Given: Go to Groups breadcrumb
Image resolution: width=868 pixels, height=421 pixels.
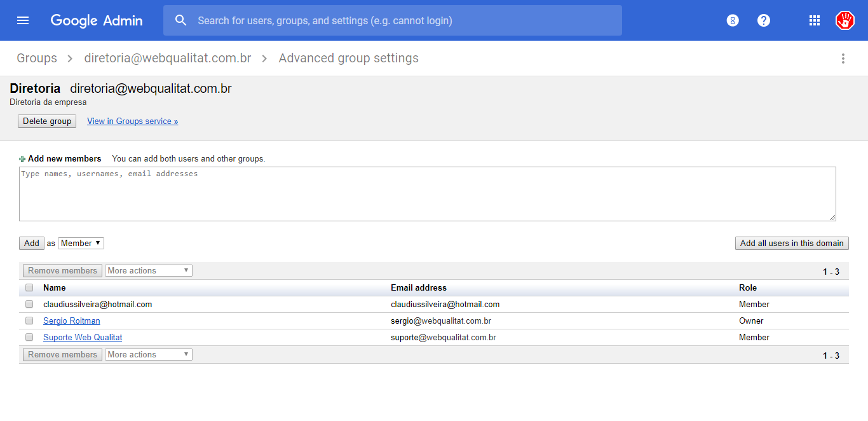Looking at the screenshot, I should click(x=37, y=59).
